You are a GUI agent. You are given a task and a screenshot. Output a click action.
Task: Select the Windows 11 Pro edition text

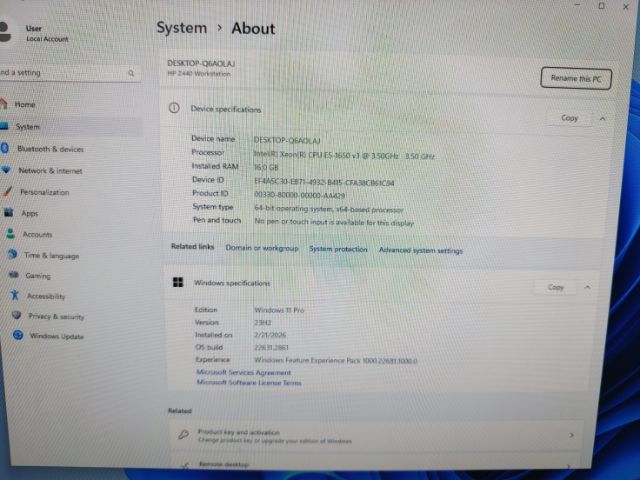279,310
